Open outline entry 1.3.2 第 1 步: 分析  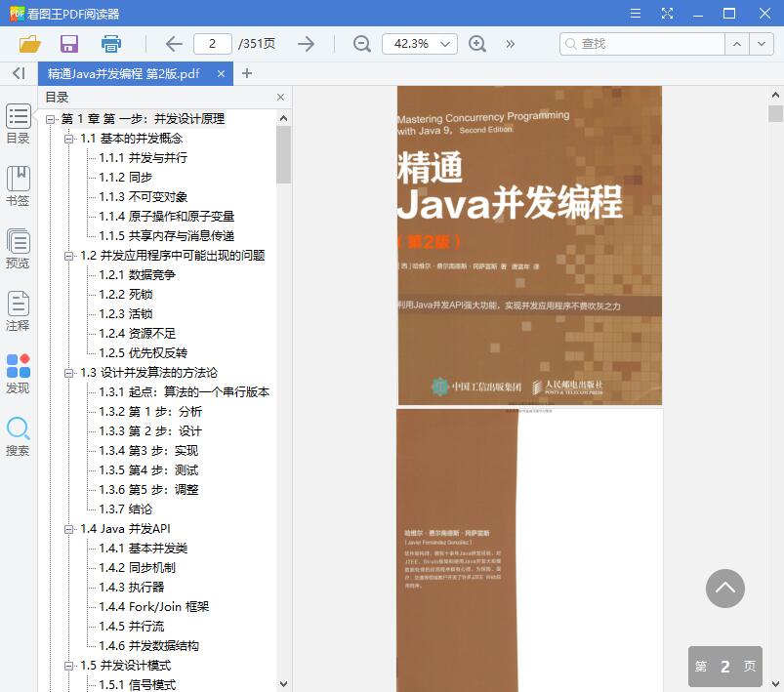click(x=150, y=412)
